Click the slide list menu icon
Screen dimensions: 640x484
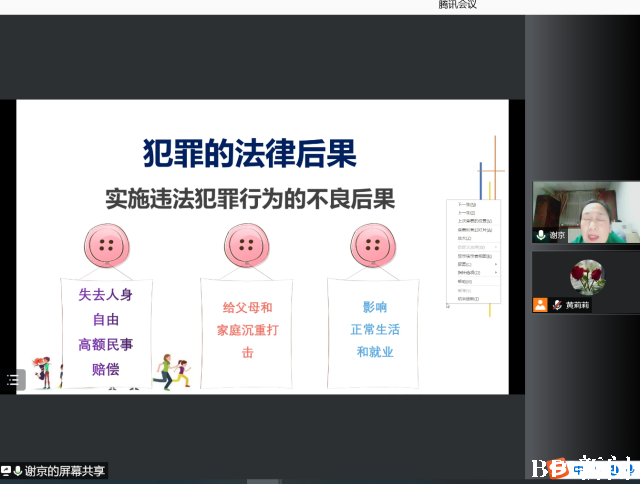12,379
